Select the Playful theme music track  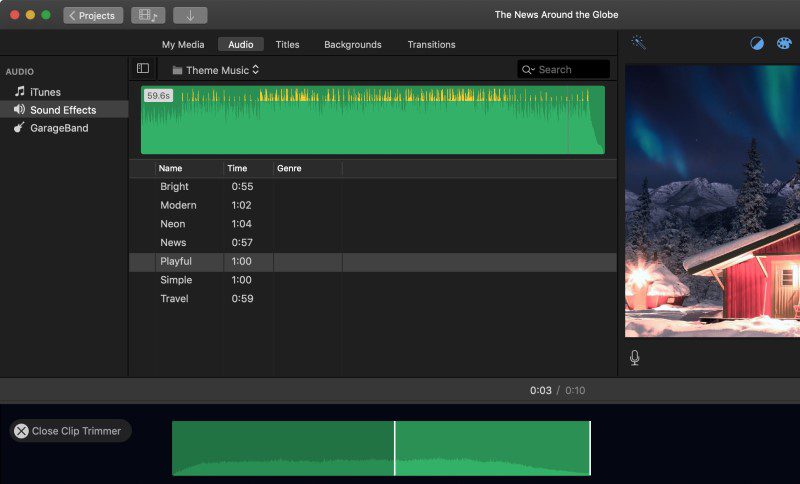[372, 262]
